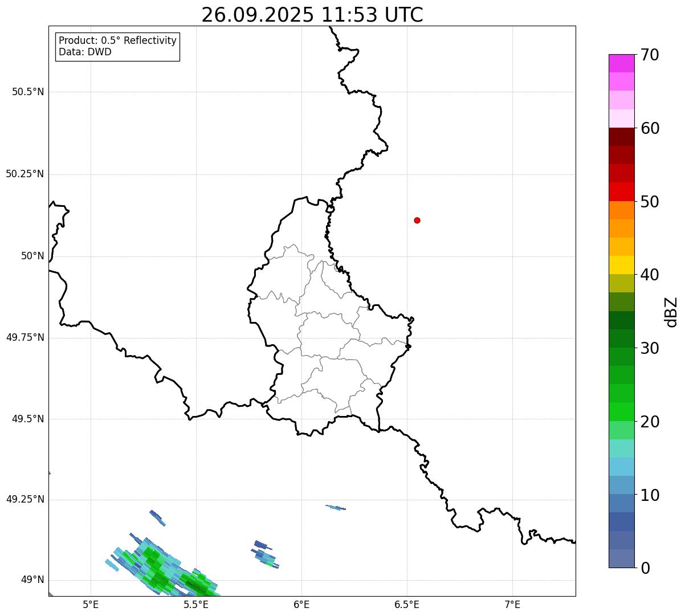685x616 pixels.
Task: Click the 30 tick on the colorbar
Action: tap(650, 348)
